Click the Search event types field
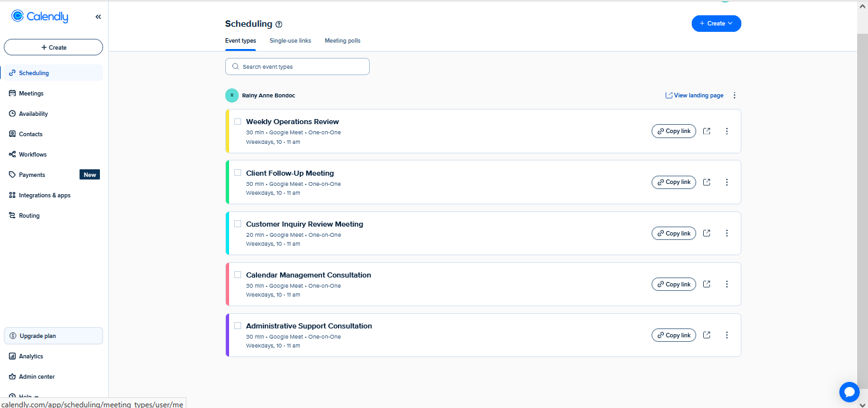Viewport: 868px width, 408px height. coord(297,66)
